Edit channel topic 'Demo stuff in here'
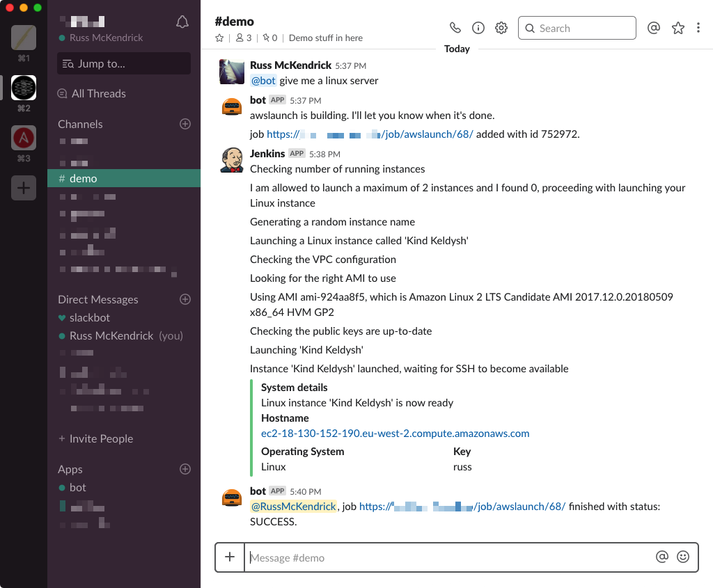713x588 pixels. (326, 38)
